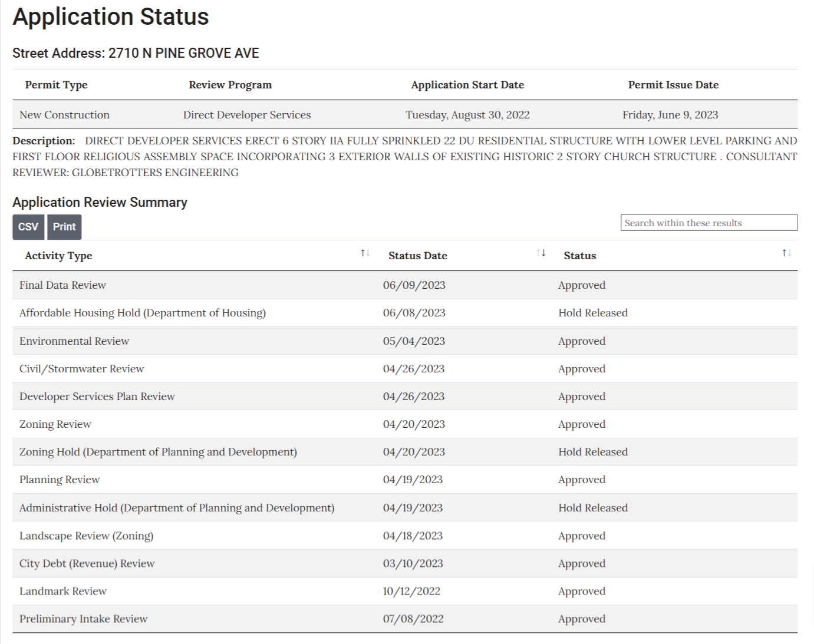
Task: Select the Landmark Review activity
Action: [63, 591]
